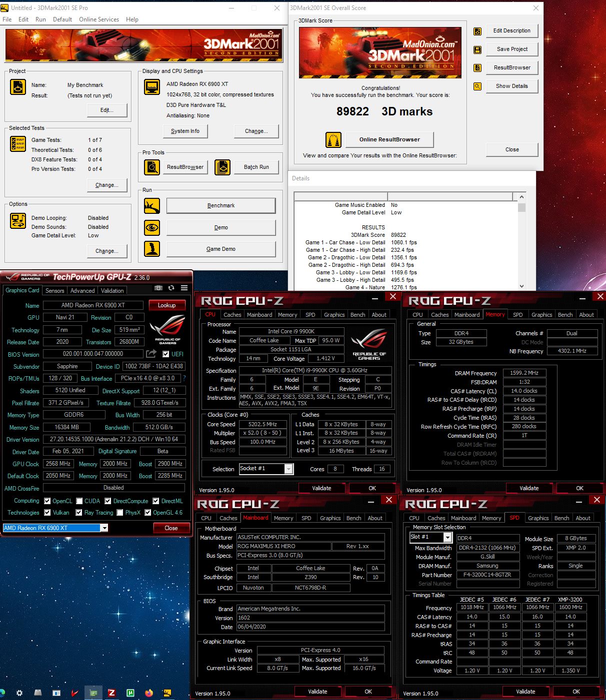Click the floppy icon beside Save Project
Image resolution: width=606 pixels, height=700 pixels.
[x=477, y=49]
